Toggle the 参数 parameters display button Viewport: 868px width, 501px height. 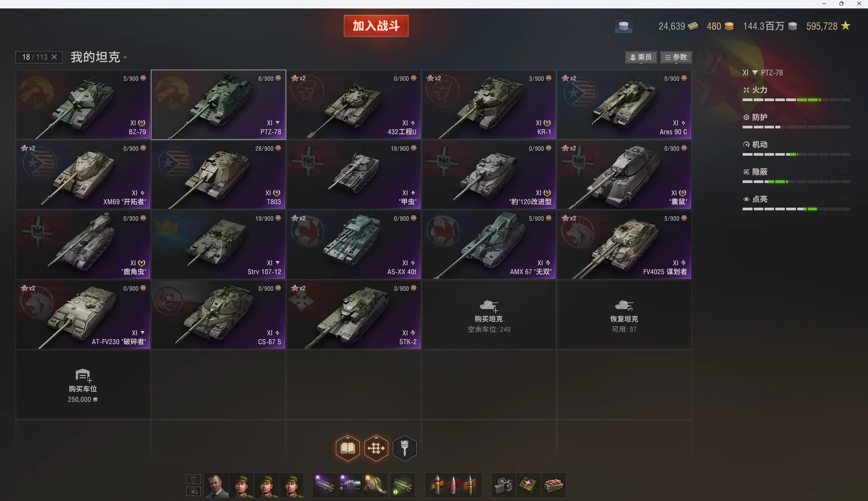click(x=676, y=57)
